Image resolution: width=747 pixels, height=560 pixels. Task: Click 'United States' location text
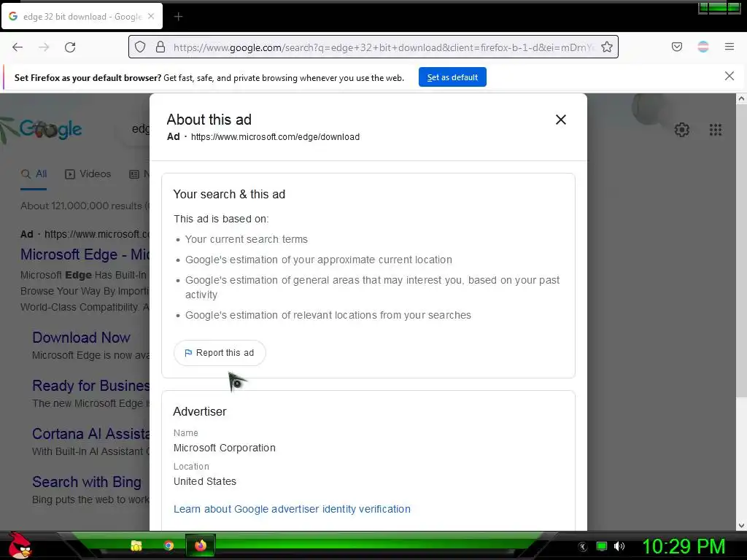click(x=205, y=481)
